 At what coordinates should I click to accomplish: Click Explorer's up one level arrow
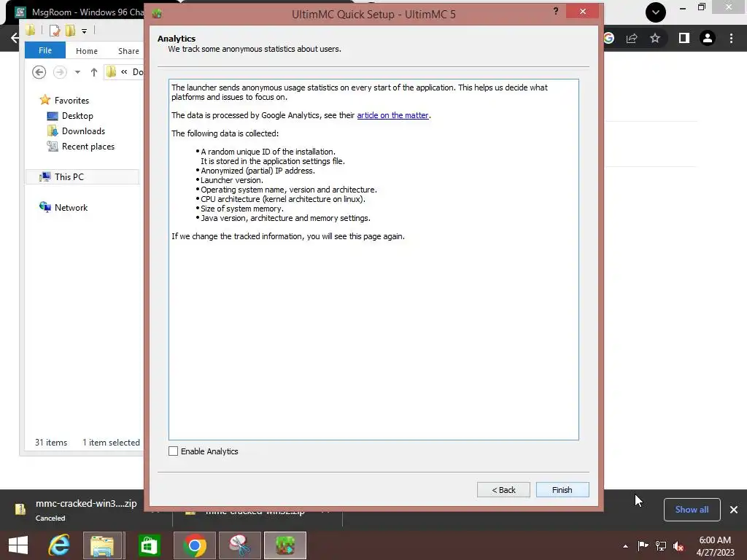coord(94,72)
